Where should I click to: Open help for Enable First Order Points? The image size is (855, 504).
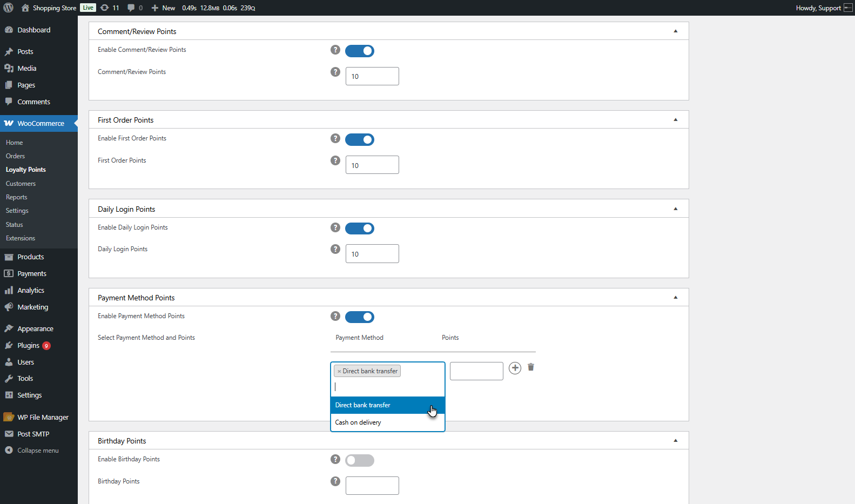click(x=335, y=138)
